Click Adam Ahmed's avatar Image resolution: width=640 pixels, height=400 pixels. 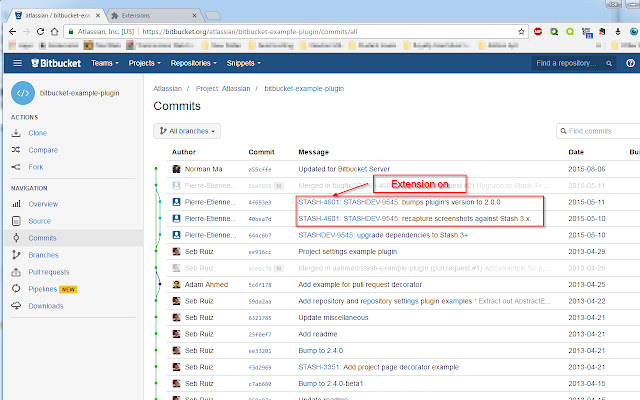click(176, 284)
